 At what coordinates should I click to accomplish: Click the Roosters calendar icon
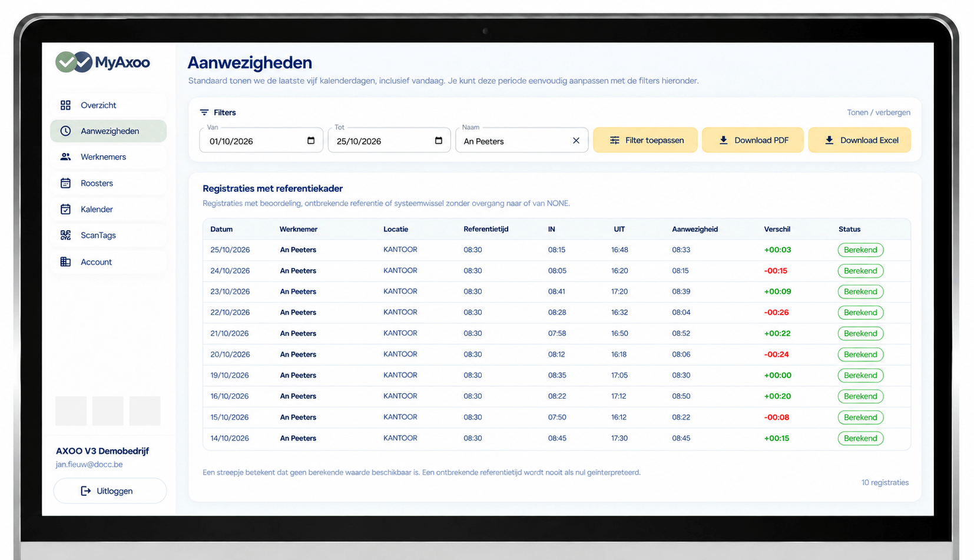pos(65,183)
